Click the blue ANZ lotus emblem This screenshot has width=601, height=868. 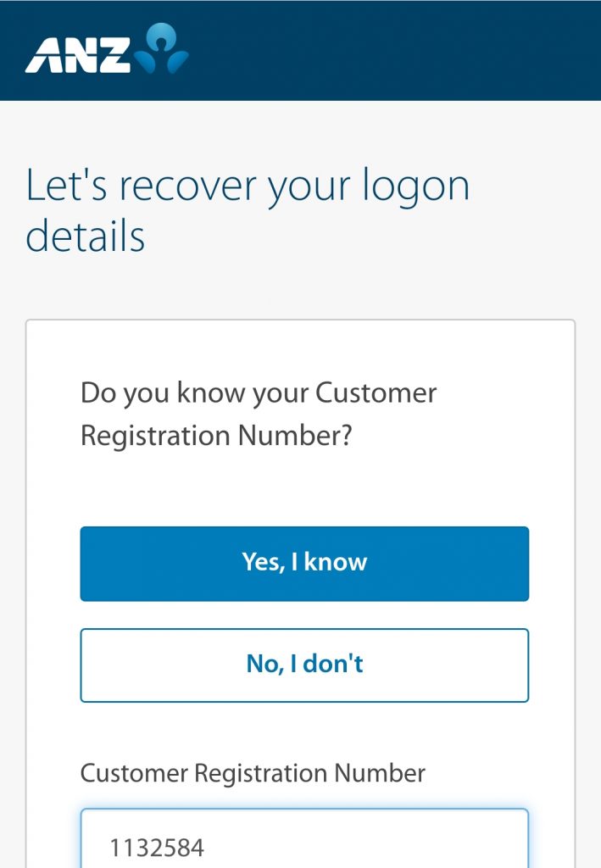click(x=162, y=48)
